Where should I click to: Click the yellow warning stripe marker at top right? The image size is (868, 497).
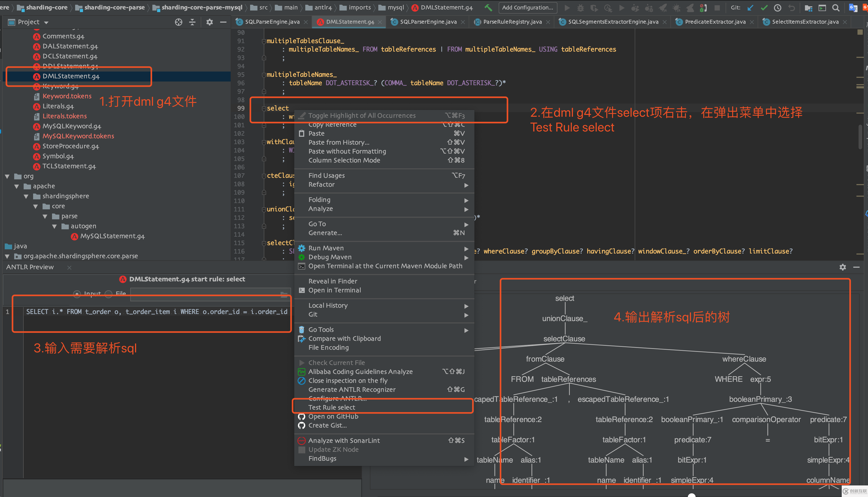tap(860, 32)
